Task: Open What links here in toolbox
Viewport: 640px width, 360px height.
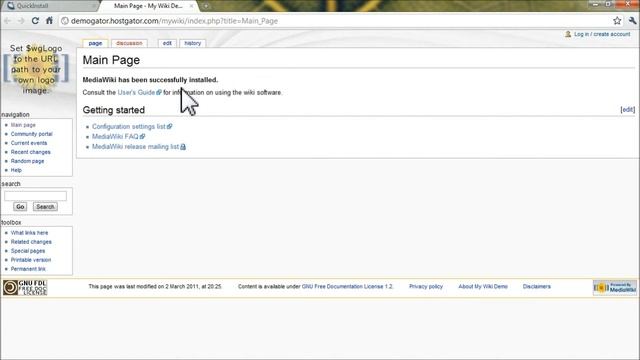Action: [x=29, y=233]
